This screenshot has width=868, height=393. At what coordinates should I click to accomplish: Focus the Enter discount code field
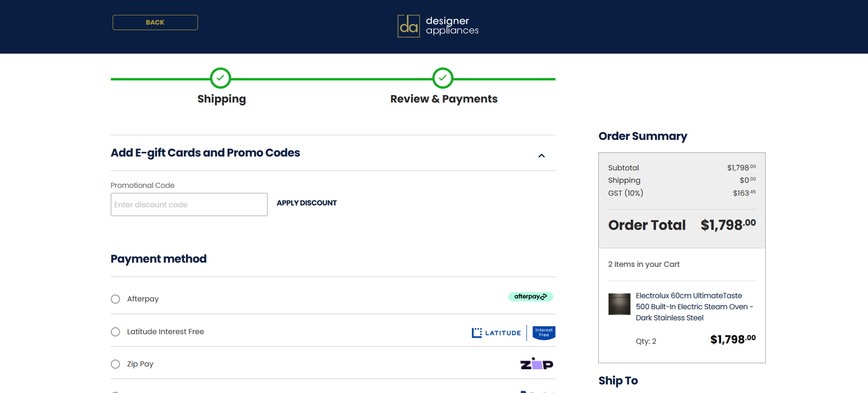[189, 205]
